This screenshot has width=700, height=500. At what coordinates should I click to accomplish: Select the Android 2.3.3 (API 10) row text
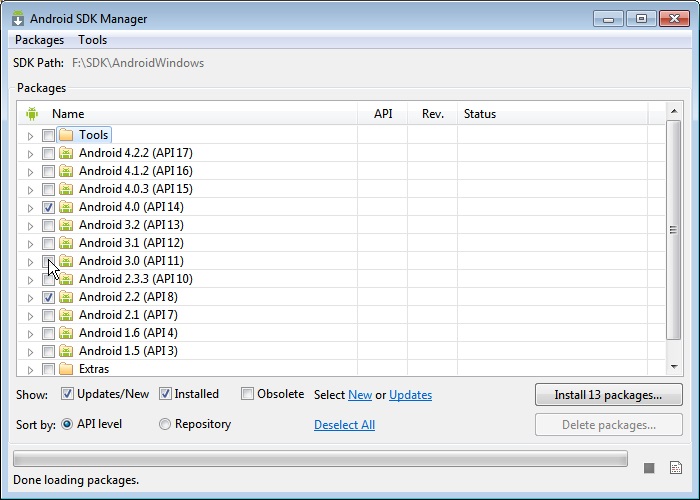click(136, 279)
